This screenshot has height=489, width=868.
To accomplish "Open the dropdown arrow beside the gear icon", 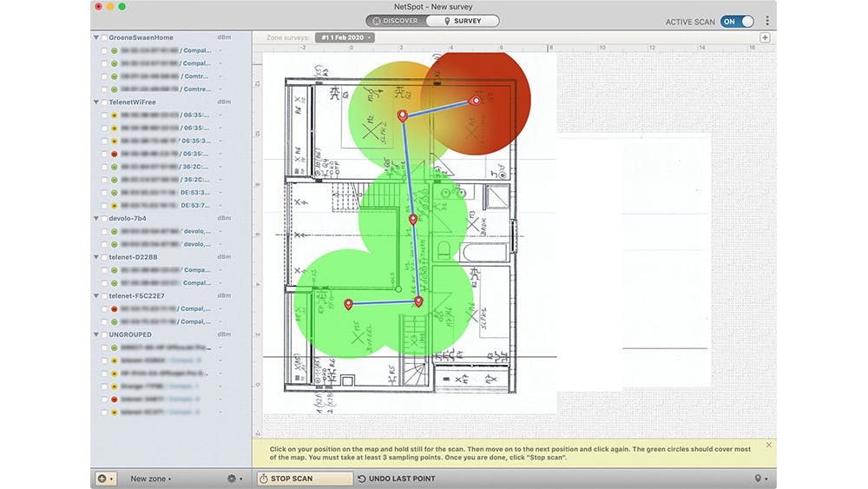I will click(x=240, y=479).
